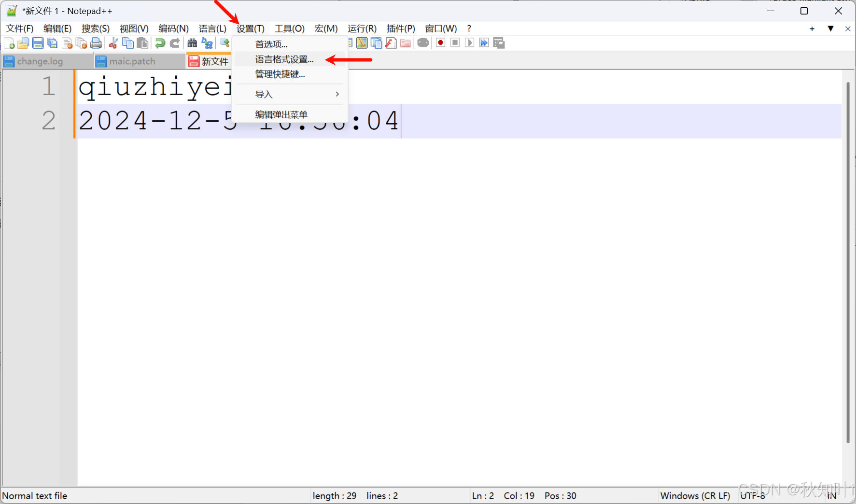Click the 2024-12-5 date text
This screenshot has width=856, height=504.
pos(158,121)
